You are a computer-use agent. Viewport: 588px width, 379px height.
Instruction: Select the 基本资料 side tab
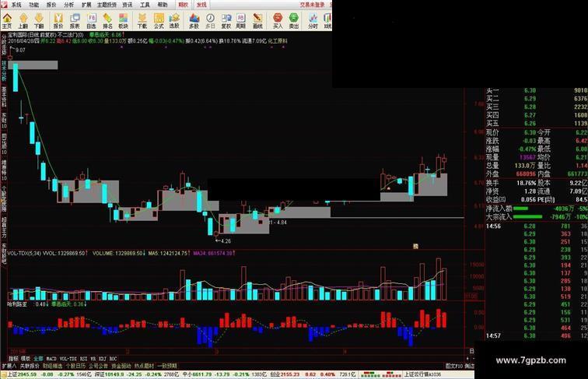pos(4,97)
